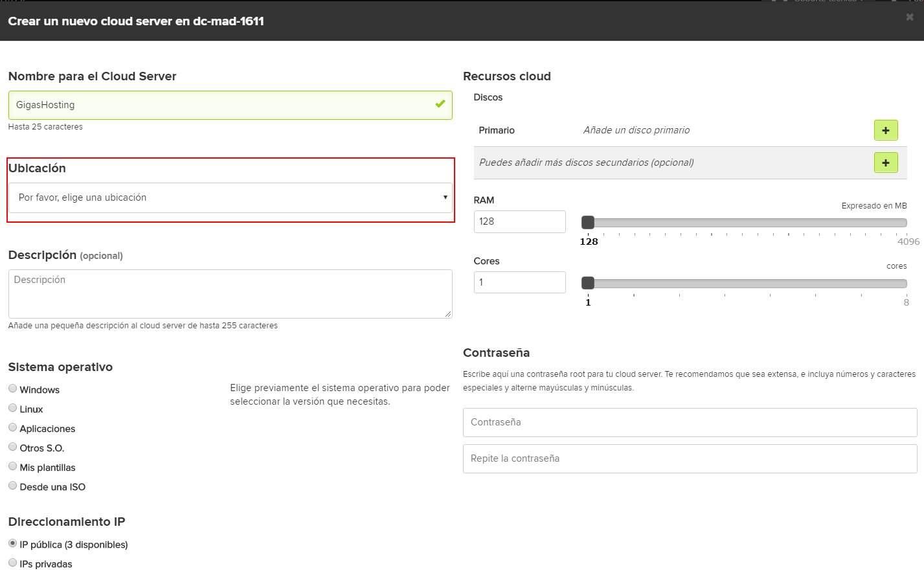Image resolution: width=924 pixels, height=575 pixels.
Task: Select the Linux operating system radio
Action: coord(12,408)
